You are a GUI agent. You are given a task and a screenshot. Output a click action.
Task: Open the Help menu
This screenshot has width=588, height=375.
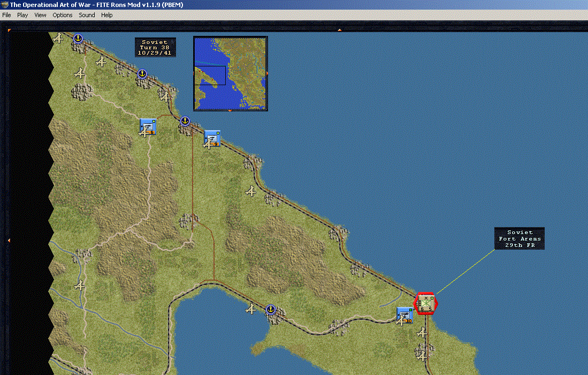click(107, 15)
